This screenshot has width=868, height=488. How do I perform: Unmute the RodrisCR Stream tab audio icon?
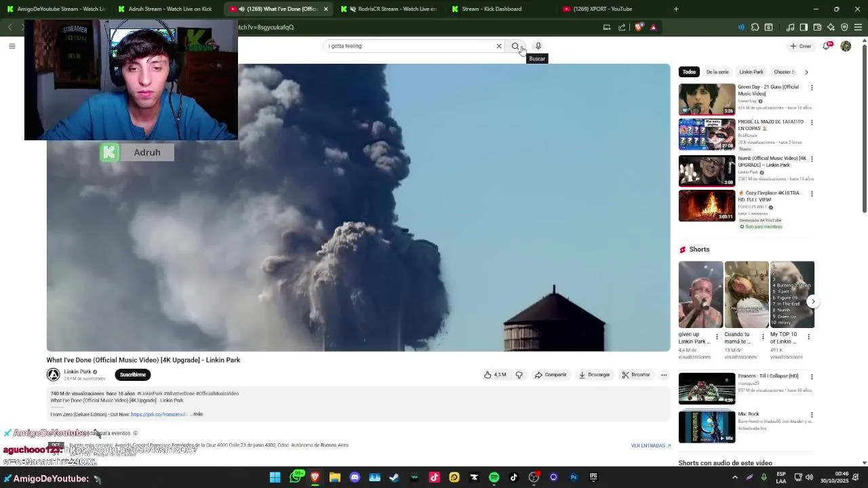[x=353, y=9]
